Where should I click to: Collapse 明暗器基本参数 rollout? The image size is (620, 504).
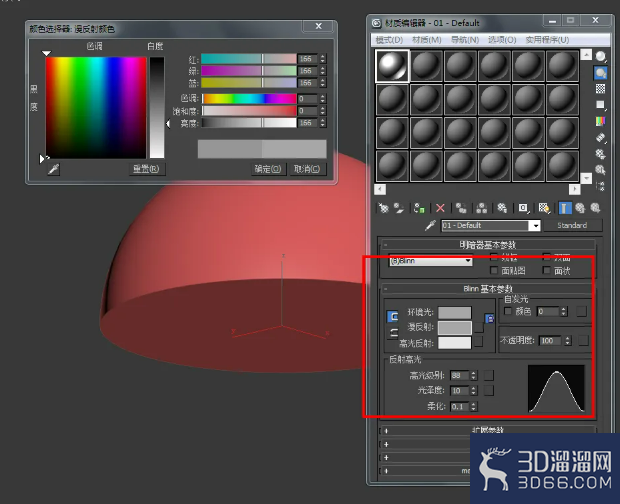(x=488, y=245)
